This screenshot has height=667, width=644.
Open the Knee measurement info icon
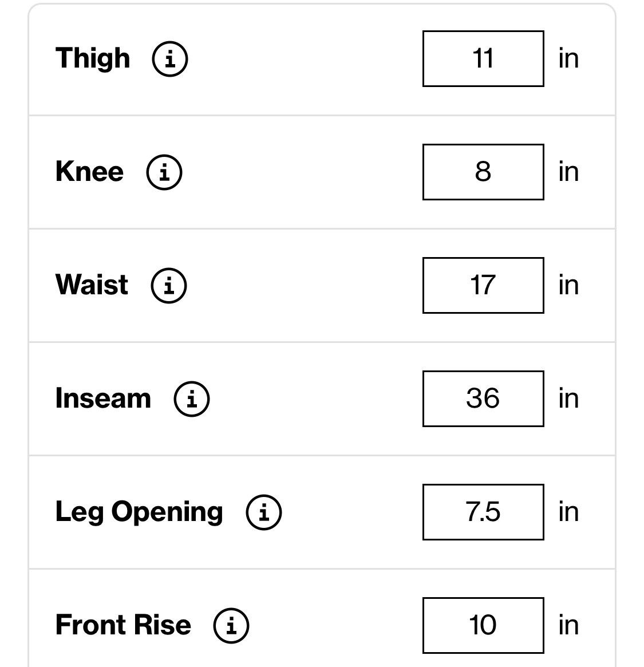click(x=164, y=172)
